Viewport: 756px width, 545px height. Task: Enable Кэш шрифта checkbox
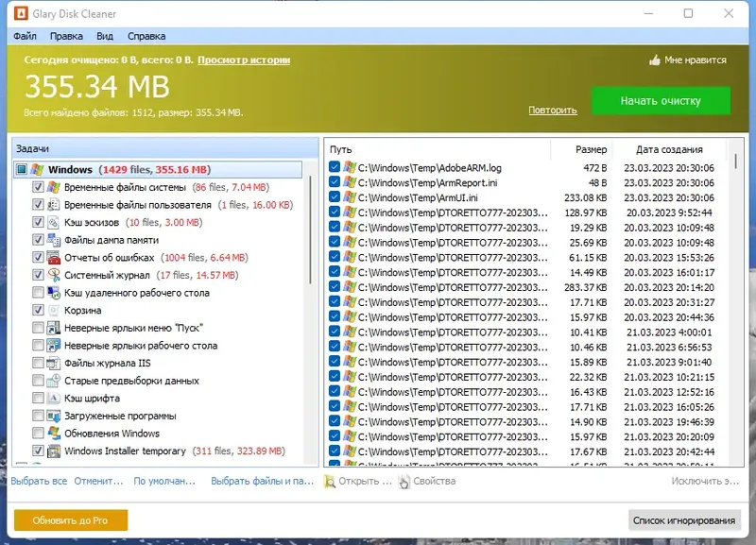(x=38, y=398)
